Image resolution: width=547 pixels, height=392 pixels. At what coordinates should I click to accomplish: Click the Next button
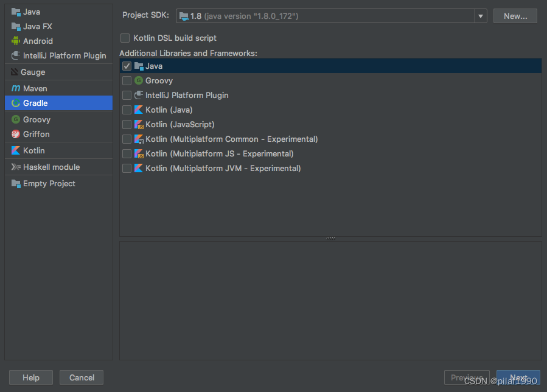click(x=518, y=377)
